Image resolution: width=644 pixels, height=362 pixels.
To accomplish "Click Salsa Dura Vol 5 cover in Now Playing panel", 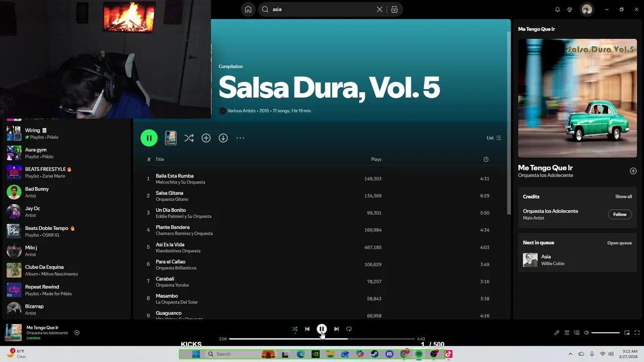I will [x=578, y=98].
